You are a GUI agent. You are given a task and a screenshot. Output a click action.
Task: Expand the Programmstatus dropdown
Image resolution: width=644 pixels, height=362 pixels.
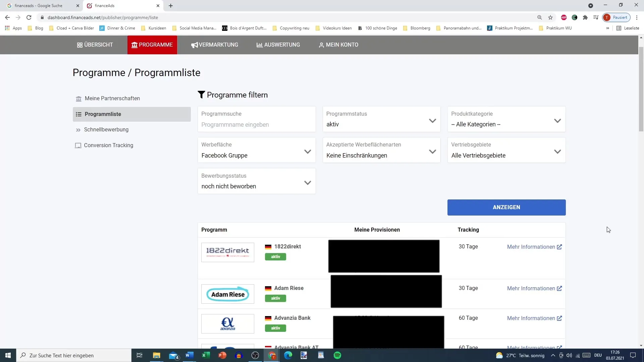pyautogui.click(x=381, y=119)
